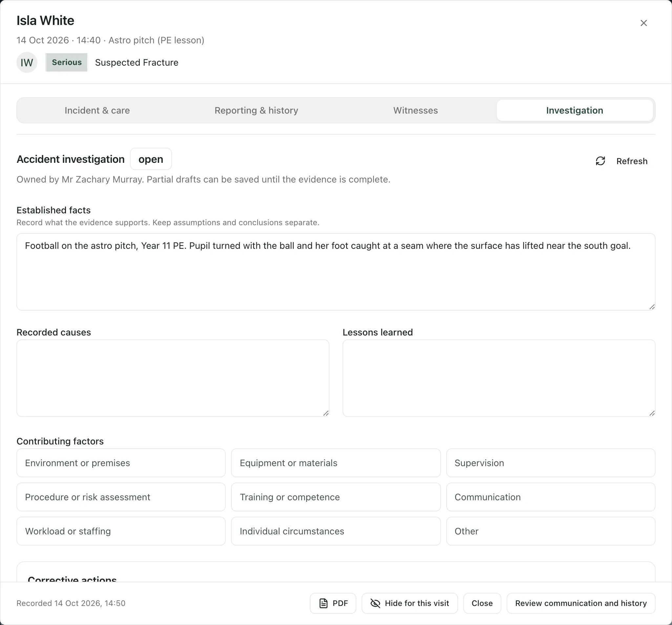Toggle the Environment or premises factor
The height and width of the screenshot is (625, 672).
(121, 463)
